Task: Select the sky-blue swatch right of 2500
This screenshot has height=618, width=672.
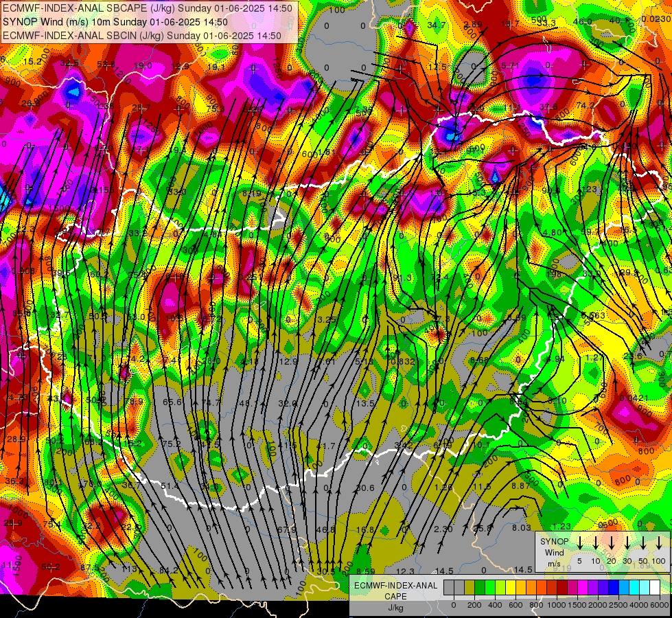Action: (x=624, y=588)
